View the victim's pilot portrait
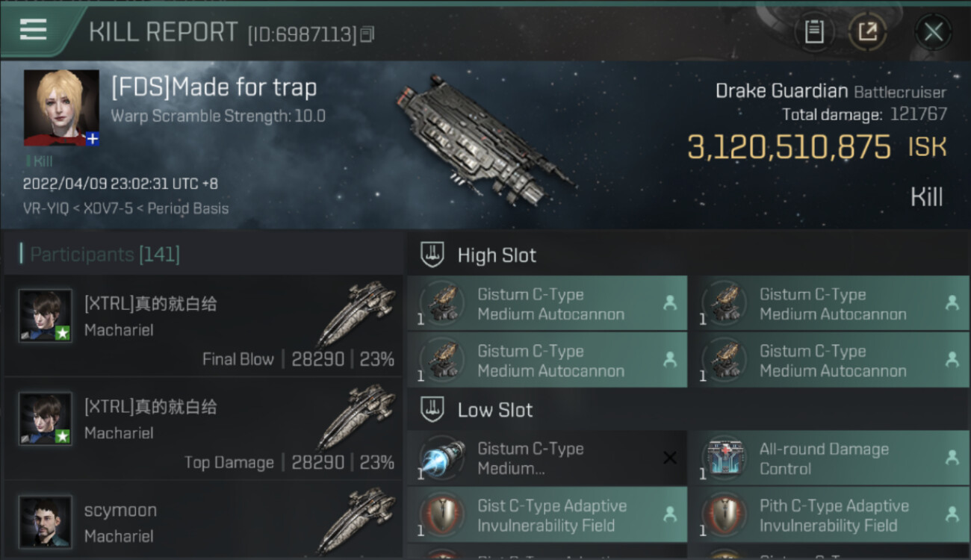Screen dimensions: 971x560 61,107
